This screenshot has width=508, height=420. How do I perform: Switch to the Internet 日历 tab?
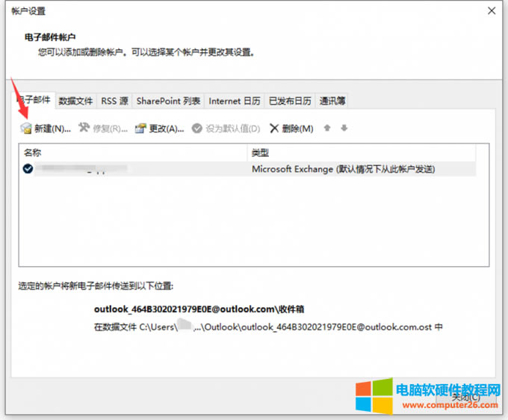(235, 101)
